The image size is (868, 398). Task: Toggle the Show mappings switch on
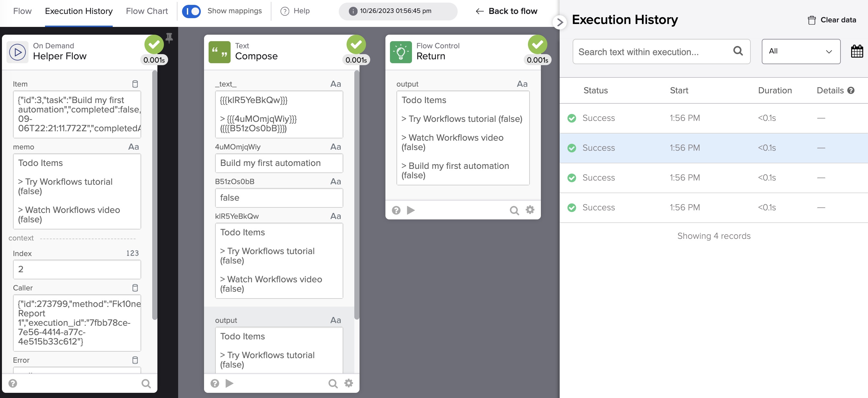(191, 10)
